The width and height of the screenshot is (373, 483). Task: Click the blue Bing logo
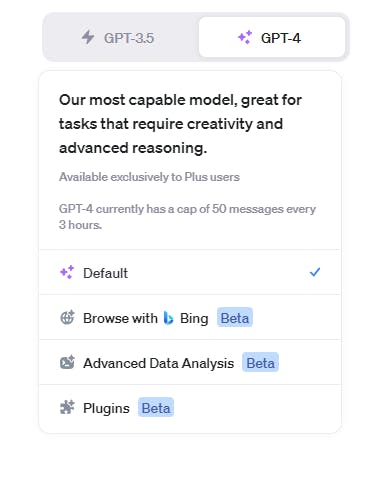[x=169, y=318]
